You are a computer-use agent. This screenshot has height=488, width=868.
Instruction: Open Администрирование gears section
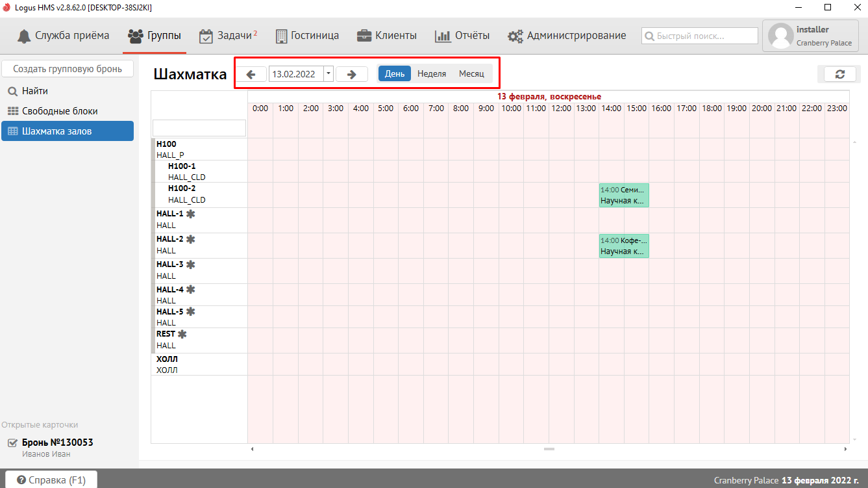tap(567, 36)
